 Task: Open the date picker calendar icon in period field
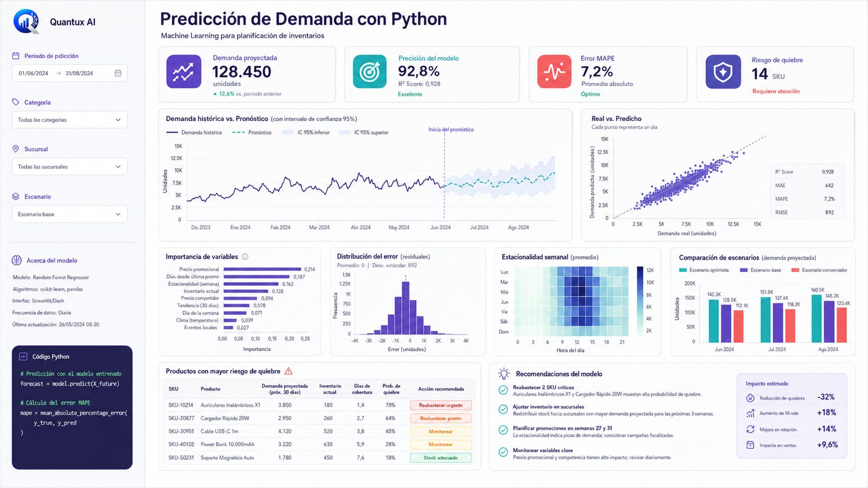tap(118, 73)
